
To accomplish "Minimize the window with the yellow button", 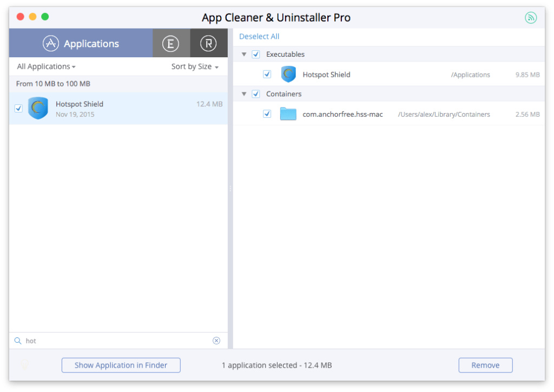I will tap(33, 17).
